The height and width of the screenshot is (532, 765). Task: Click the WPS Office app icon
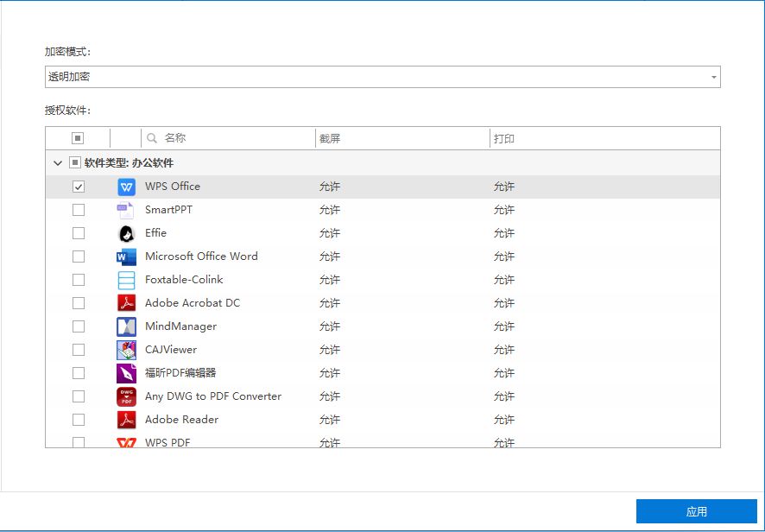126,187
